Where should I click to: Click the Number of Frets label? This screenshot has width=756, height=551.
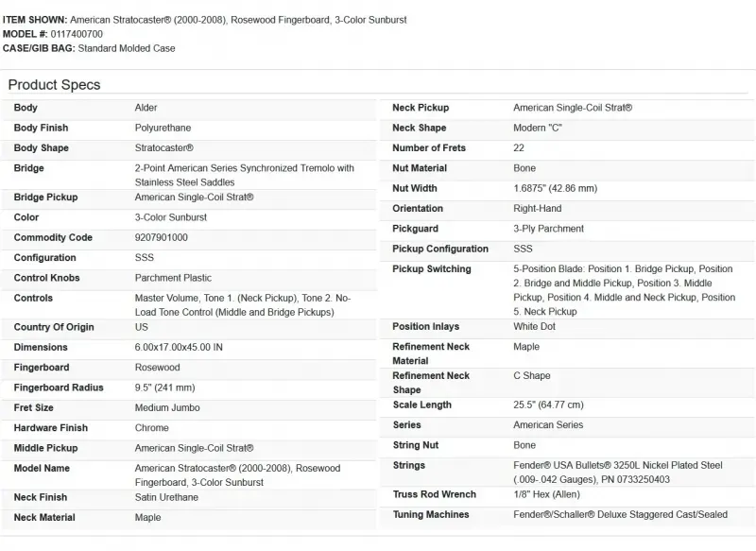(429, 148)
